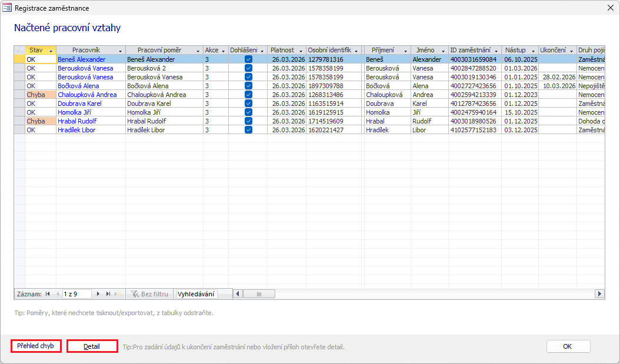Click the Příjmení column header

pyautogui.click(x=383, y=50)
